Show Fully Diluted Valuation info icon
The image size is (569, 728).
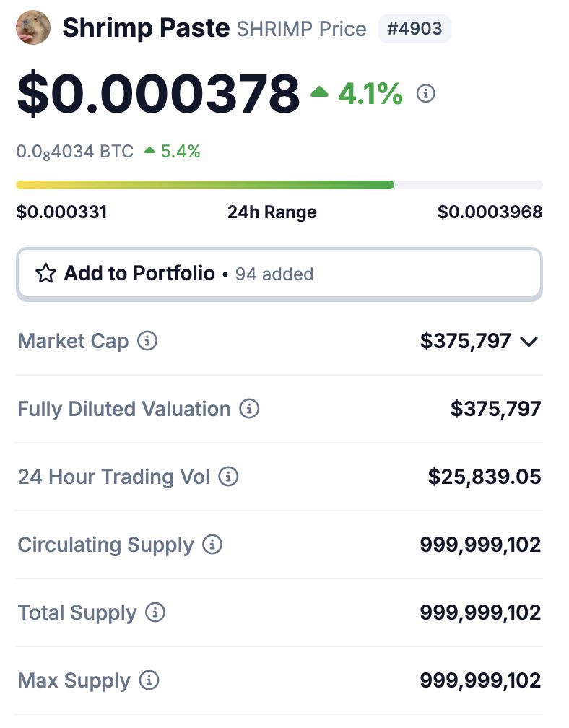point(249,409)
